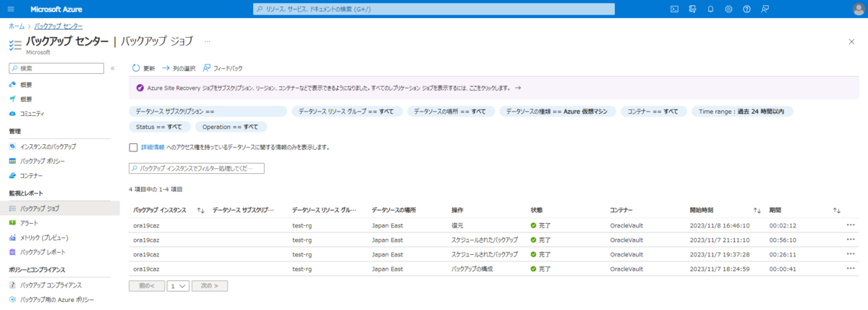Screen dimensions: 868x310
Task: Open the help question mark icon
Action: pyautogui.click(x=746, y=9)
